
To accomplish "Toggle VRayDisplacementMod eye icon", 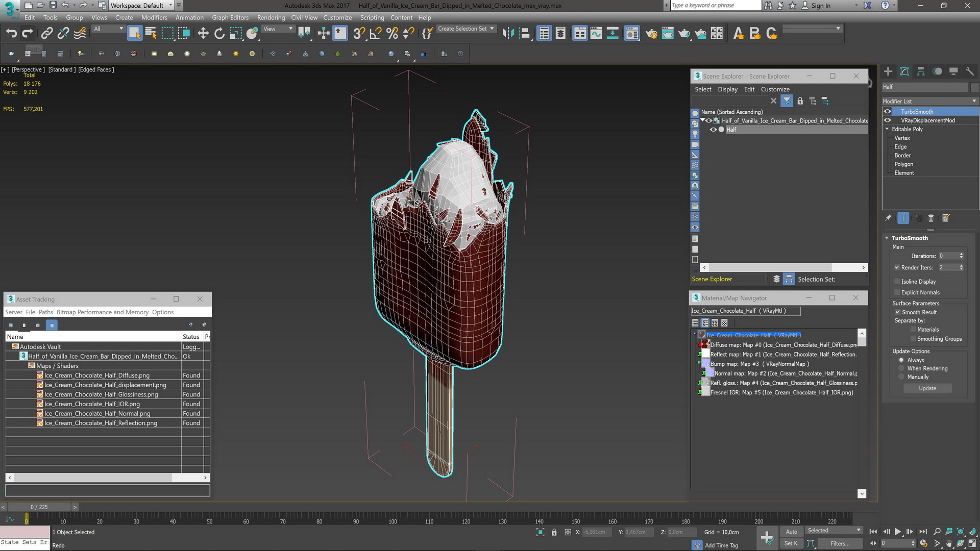I will point(888,120).
